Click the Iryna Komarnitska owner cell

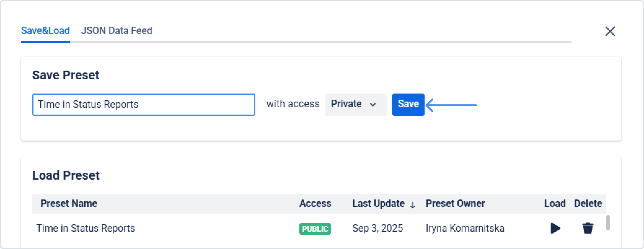pos(465,228)
